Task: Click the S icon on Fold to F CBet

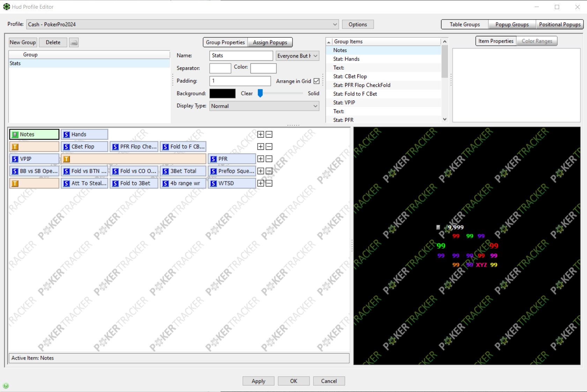Action: (x=165, y=147)
